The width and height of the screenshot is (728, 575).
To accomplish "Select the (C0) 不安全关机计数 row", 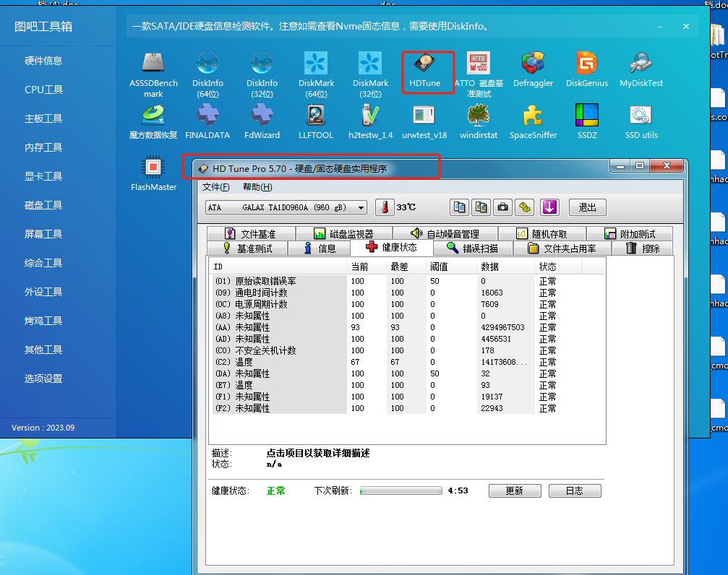I will tap(407, 350).
